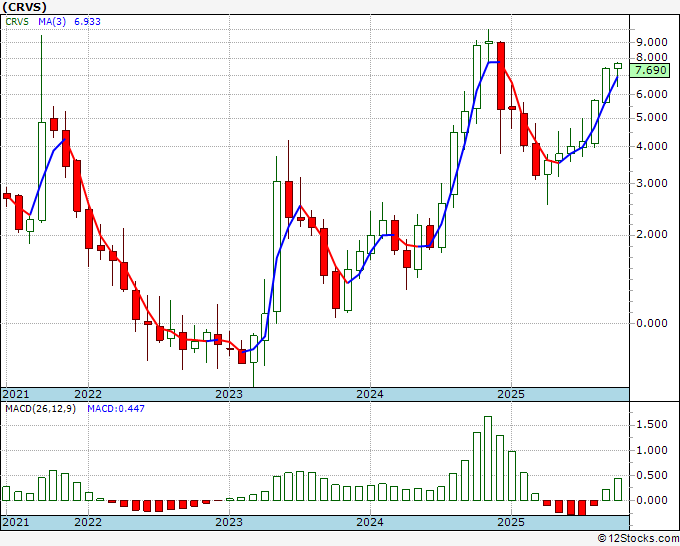Click 2021 on the price chart timeline
The width and height of the screenshot is (680, 546).
[x=16, y=394]
